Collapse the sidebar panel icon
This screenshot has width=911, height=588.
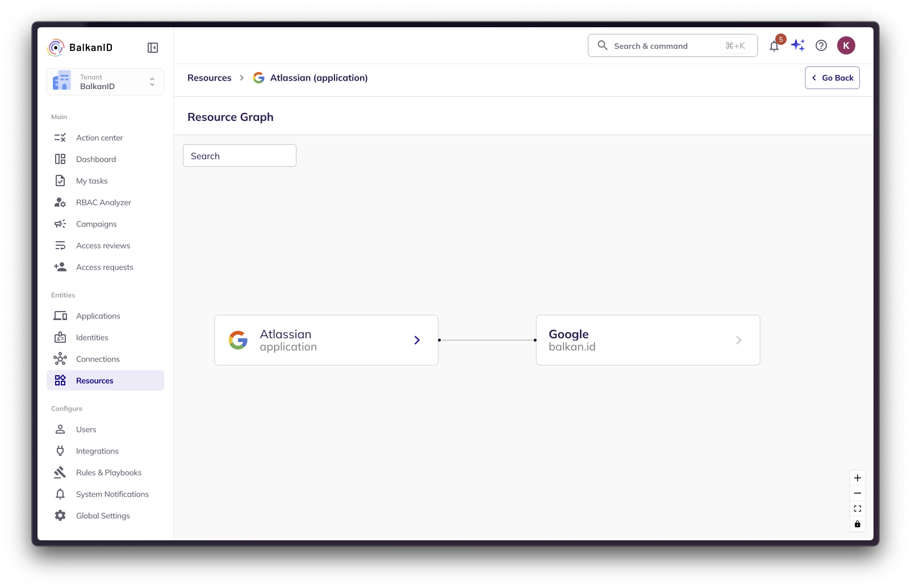click(153, 48)
